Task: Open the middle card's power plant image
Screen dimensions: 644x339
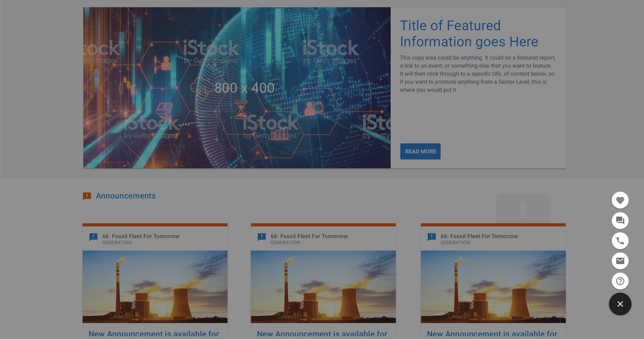Action: coord(323,287)
